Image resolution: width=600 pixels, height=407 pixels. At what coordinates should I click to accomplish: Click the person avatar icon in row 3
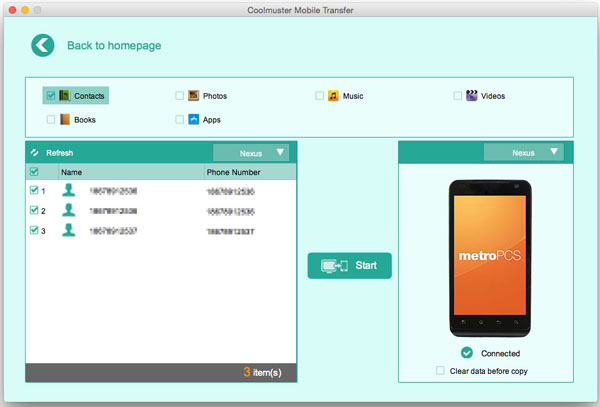[69, 230]
